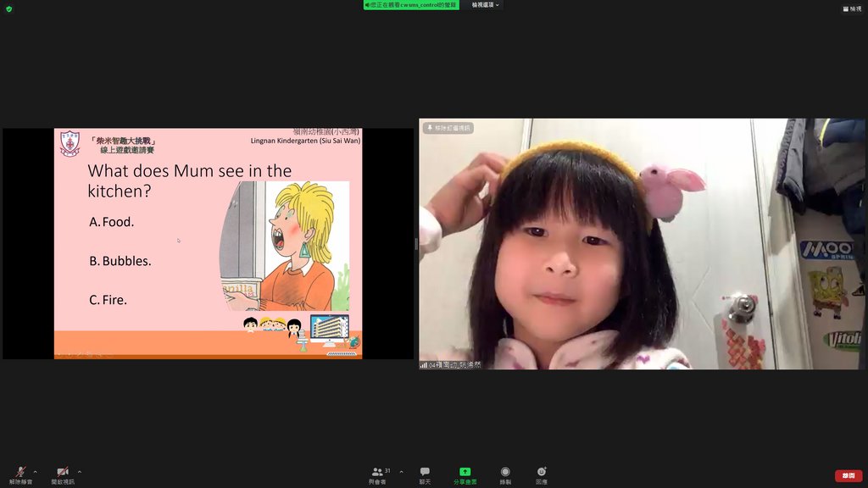Click the signal strength icon on video

424,365
